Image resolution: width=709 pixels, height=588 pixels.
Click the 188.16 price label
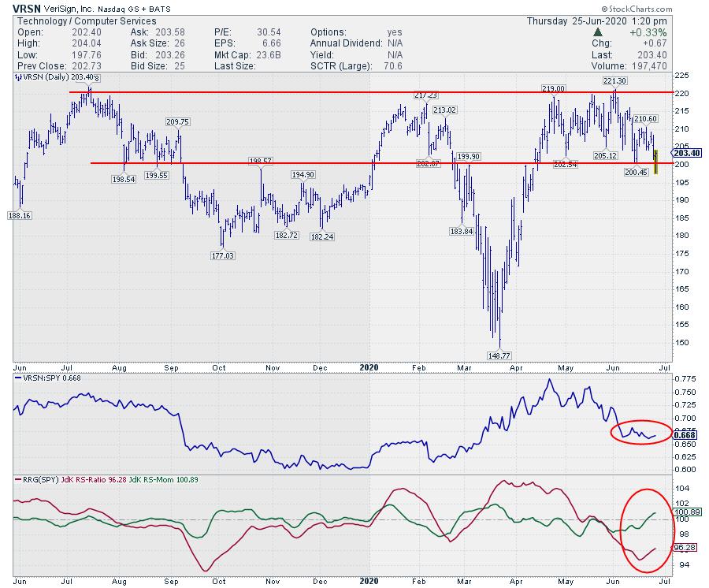click(20, 216)
